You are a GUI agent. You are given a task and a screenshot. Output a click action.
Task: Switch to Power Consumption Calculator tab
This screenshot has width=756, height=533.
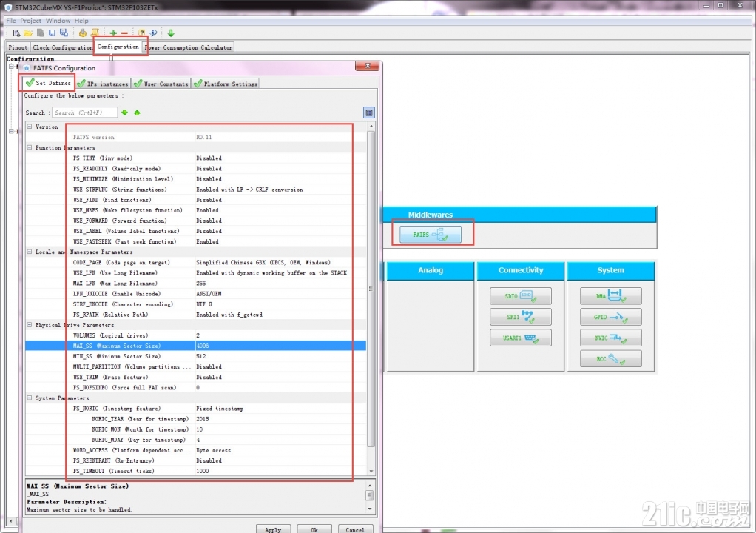189,47
